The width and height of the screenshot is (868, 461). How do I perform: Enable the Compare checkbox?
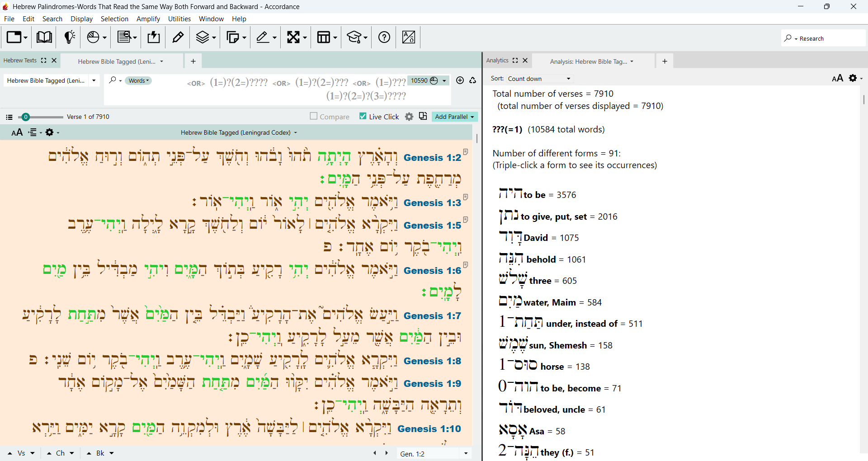[314, 116]
